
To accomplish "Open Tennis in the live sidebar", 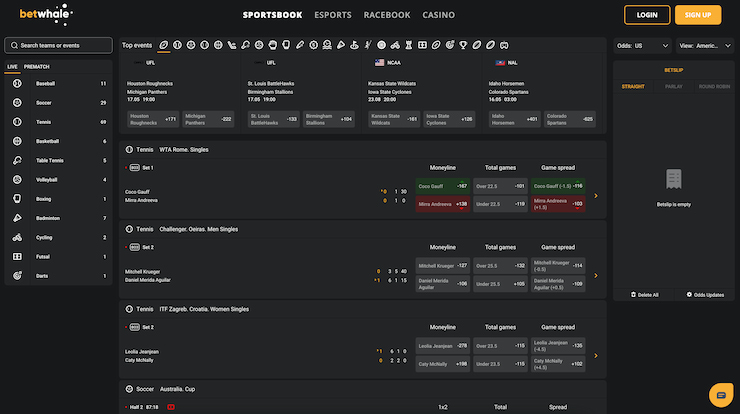I will (x=59, y=122).
